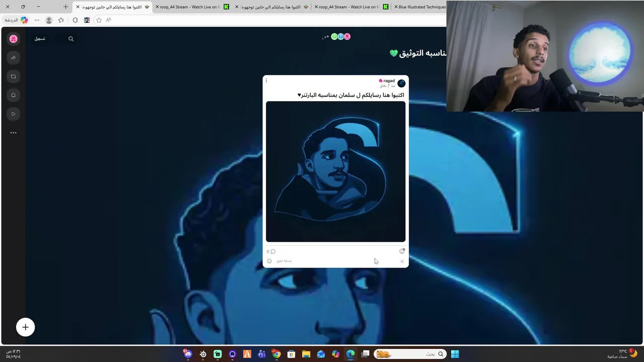
Task: Close the Blue Illustrated Techniques tab
Action: (x=396, y=7)
